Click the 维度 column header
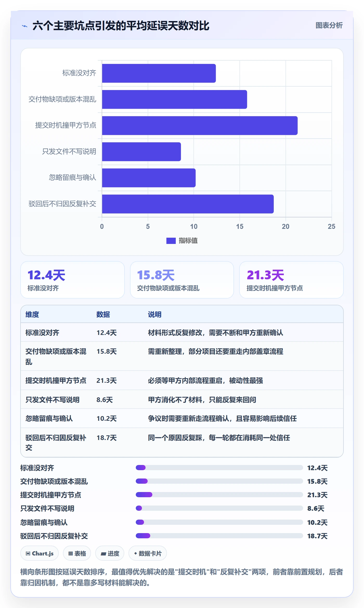Screen dimensions: 364x608 coord(32,314)
